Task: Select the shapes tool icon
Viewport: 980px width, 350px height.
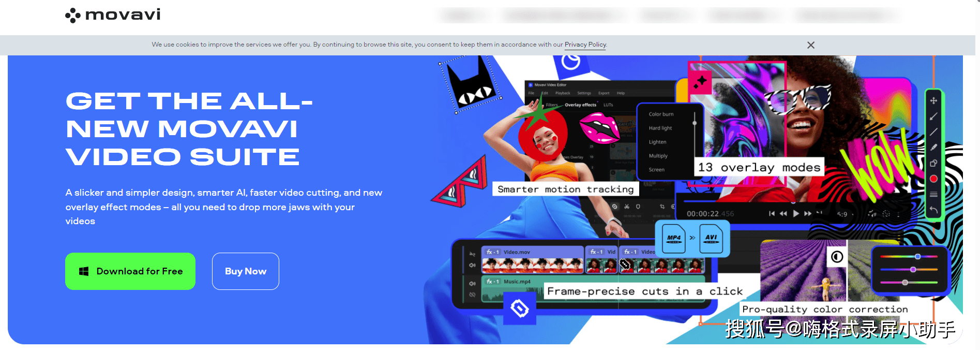Action: pos(933,163)
